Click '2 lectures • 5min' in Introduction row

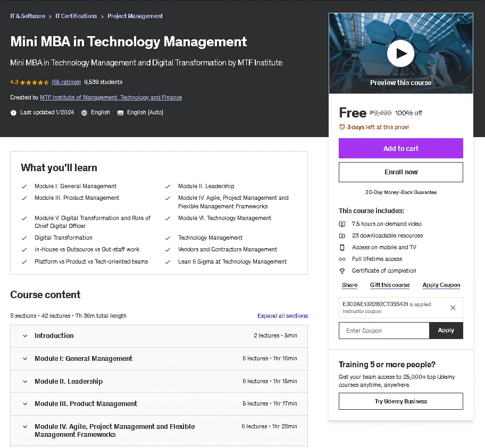coord(275,335)
